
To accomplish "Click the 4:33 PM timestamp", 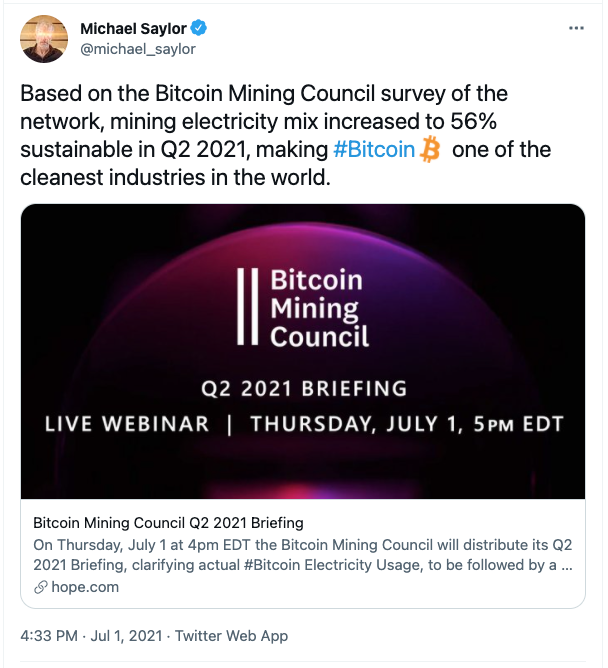I will (x=47, y=635).
